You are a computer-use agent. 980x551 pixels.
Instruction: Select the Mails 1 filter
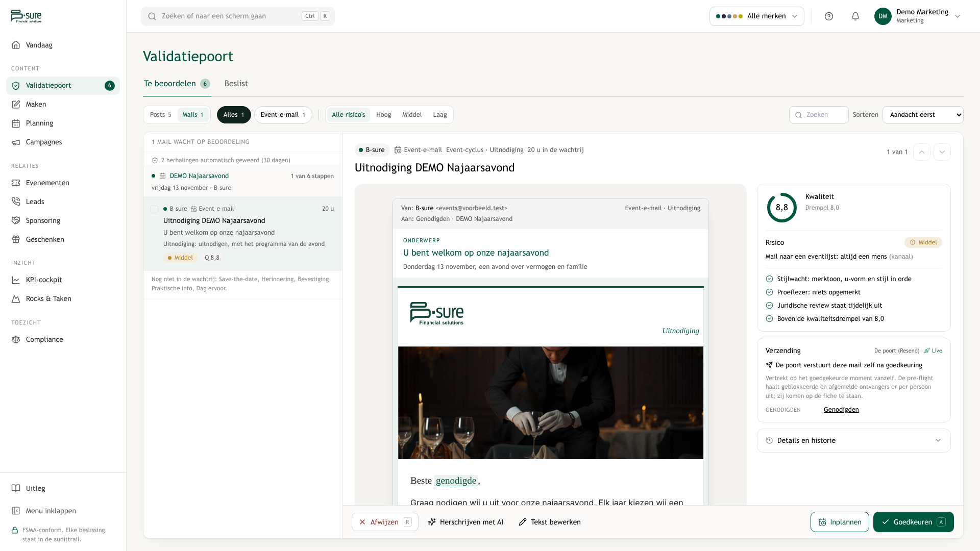(x=193, y=115)
